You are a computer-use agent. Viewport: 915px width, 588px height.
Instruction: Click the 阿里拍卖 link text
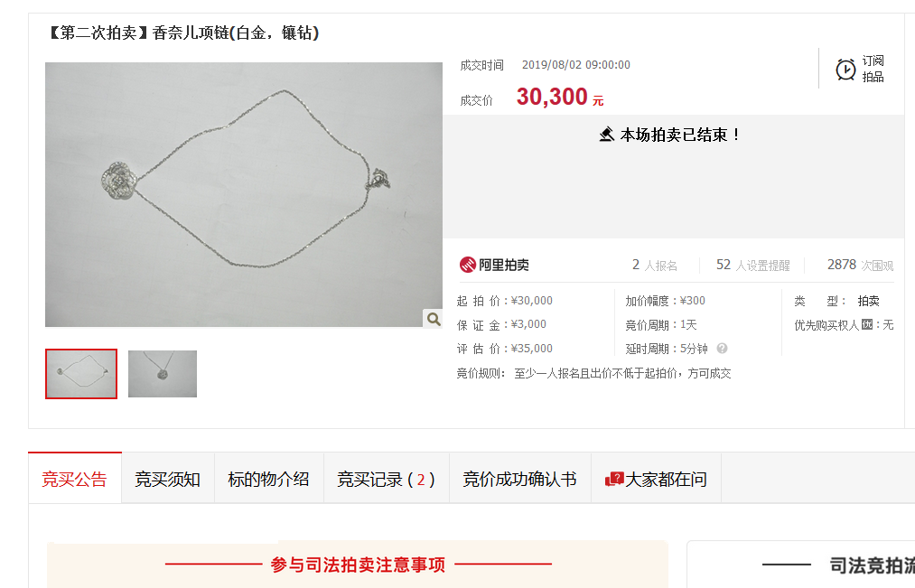[504, 265]
